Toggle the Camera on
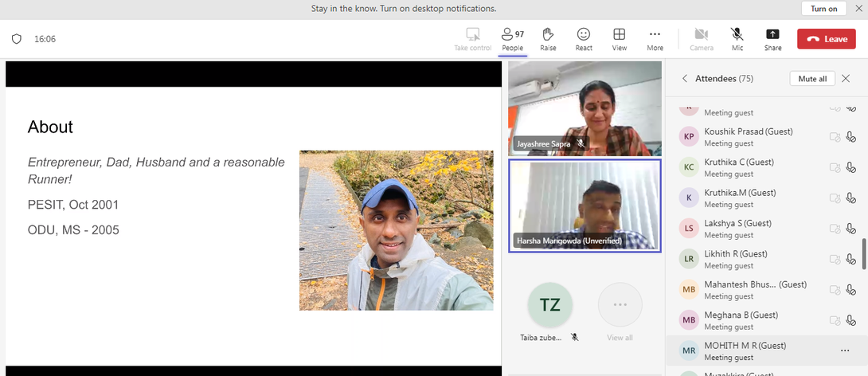This screenshot has height=376, width=868. point(701,39)
